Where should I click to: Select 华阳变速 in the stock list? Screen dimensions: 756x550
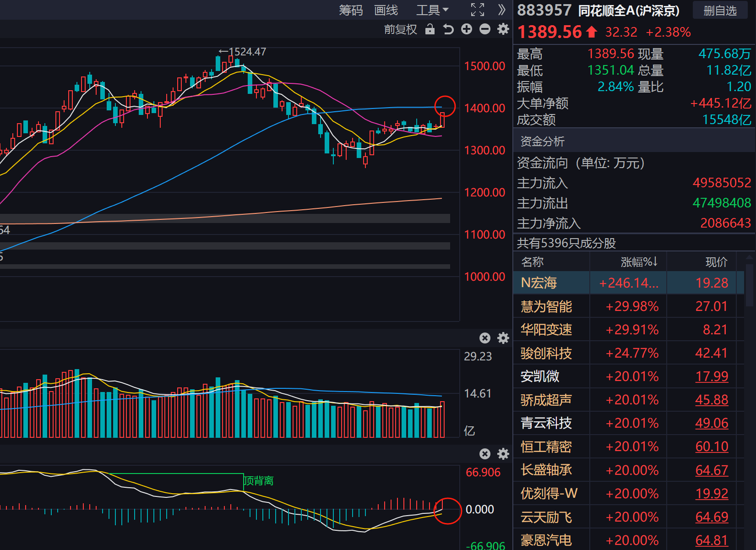coord(546,330)
